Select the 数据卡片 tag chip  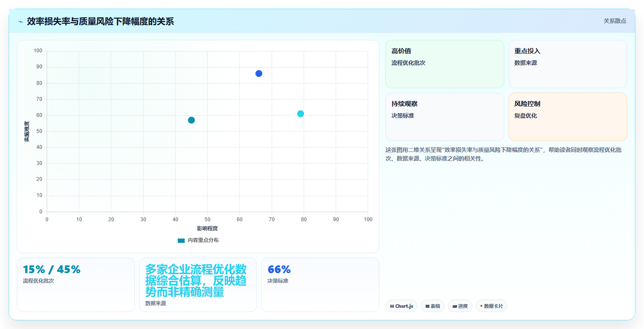pyautogui.click(x=491, y=306)
